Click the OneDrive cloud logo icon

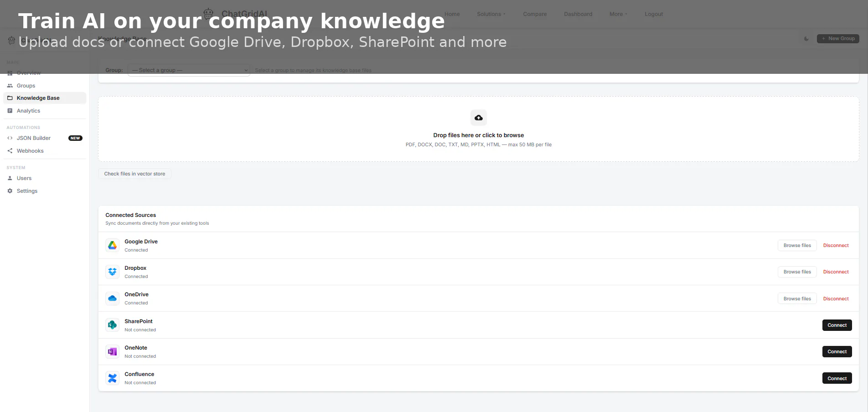tap(113, 299)
